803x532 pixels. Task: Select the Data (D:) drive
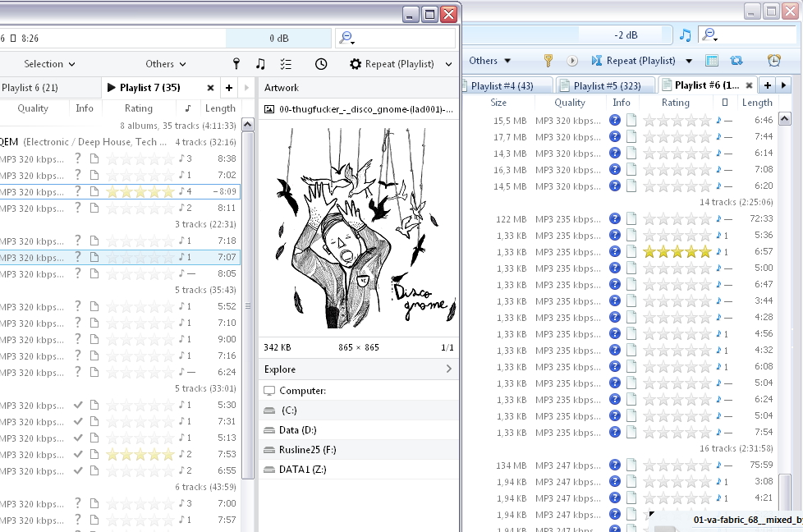coord(297,430)
